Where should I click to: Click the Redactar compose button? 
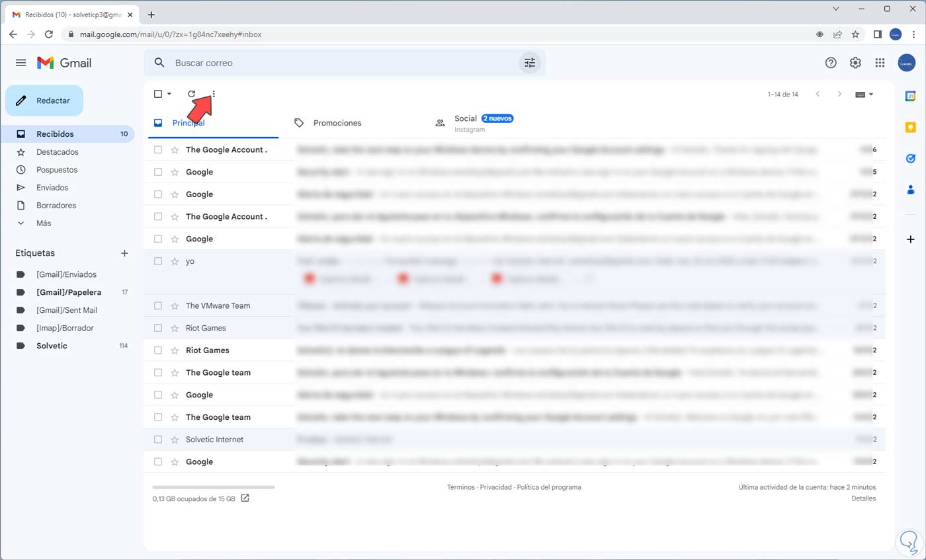point(44,100)
